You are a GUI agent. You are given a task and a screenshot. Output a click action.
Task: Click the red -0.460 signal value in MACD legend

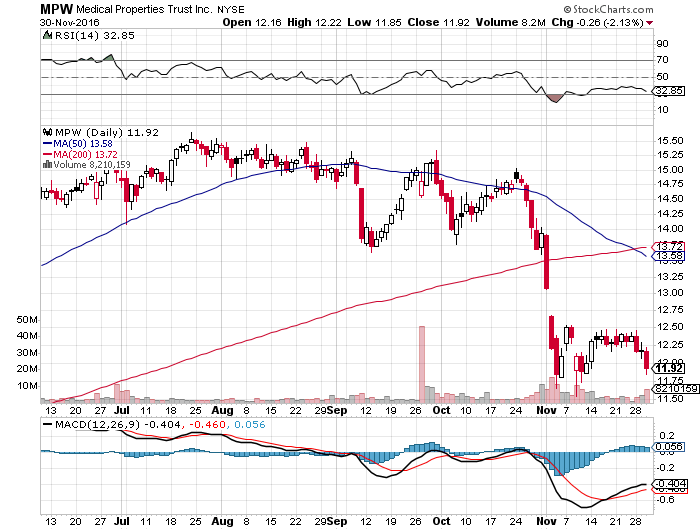click(208, 425)
